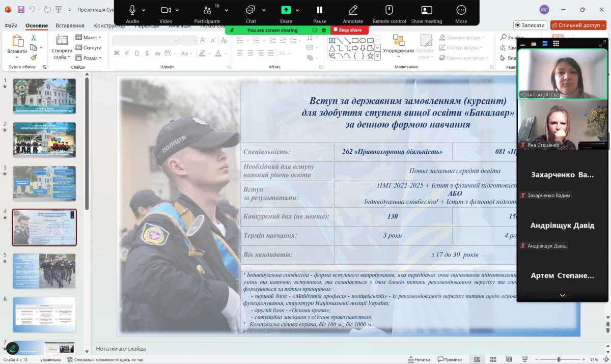Open the Zoom Chat panel
This screenshot has width=611, height=364.
pyautogui.click(x=251, y=10)
